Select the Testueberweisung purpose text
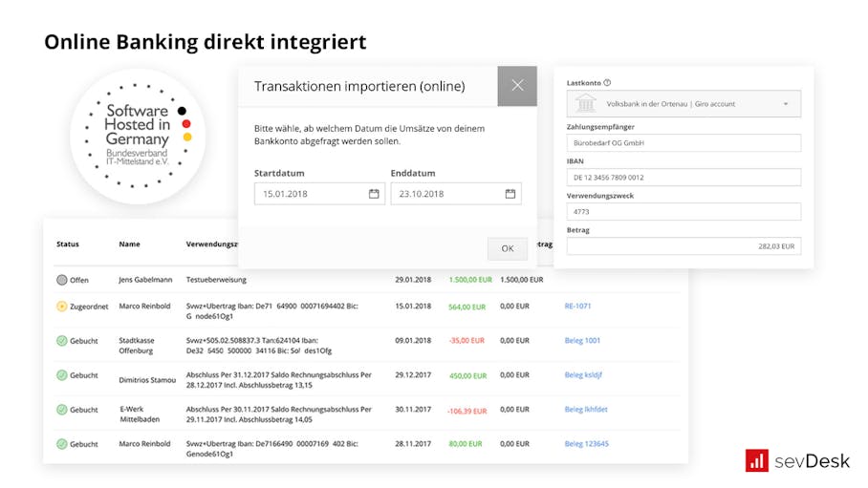Screen dimensions: 868x488 (x=216, y=280)
